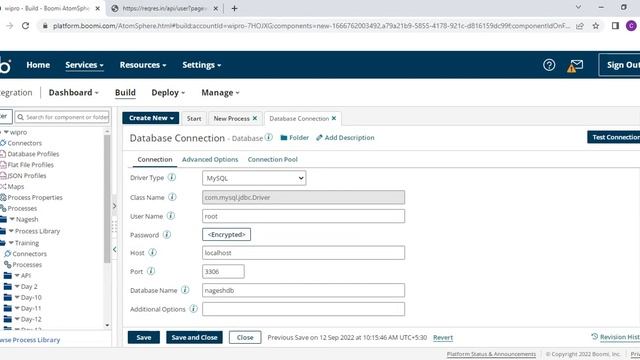
Task: Click the Host input field
Action: point(303,253)
